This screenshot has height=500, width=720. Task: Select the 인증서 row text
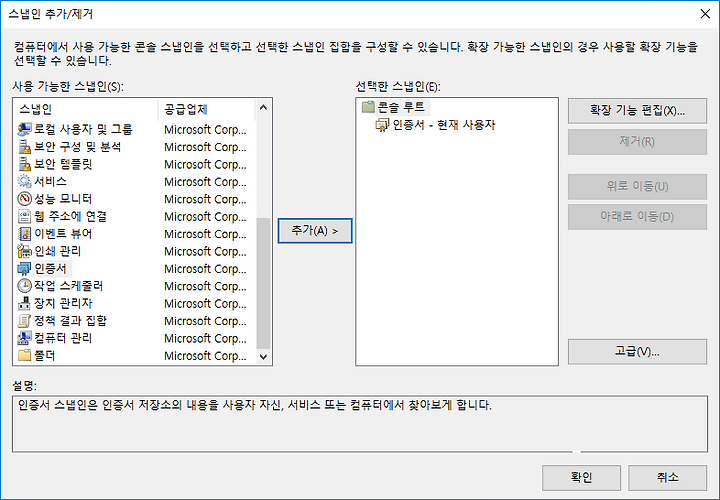[51, 269]
